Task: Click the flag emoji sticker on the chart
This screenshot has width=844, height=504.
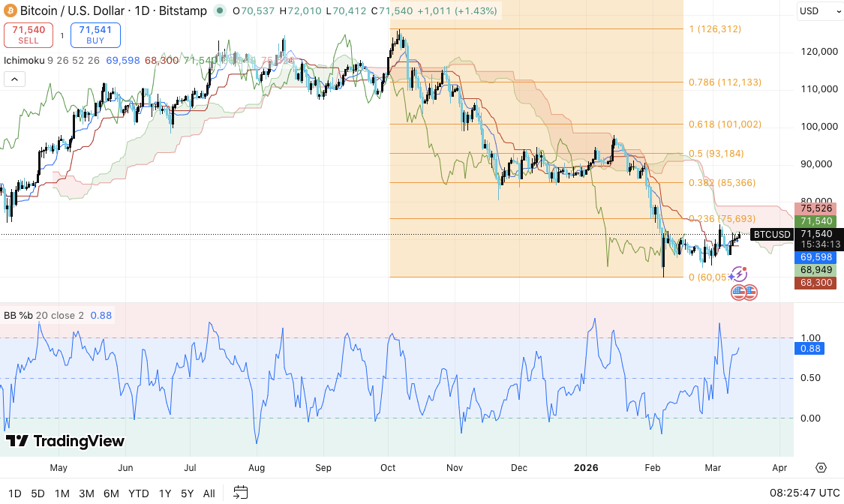Action: (x=738, y=275)
